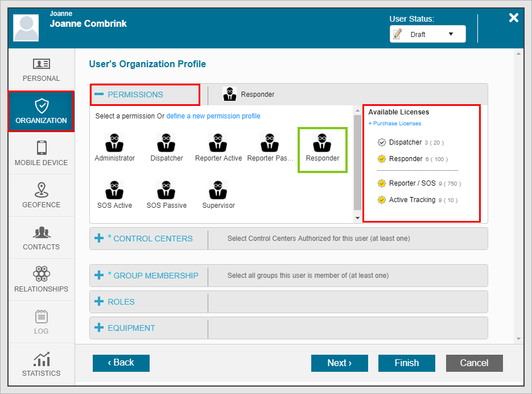Toggle the Responder license checkmark
The image size is (532, 394).
[x=382, y=159]
